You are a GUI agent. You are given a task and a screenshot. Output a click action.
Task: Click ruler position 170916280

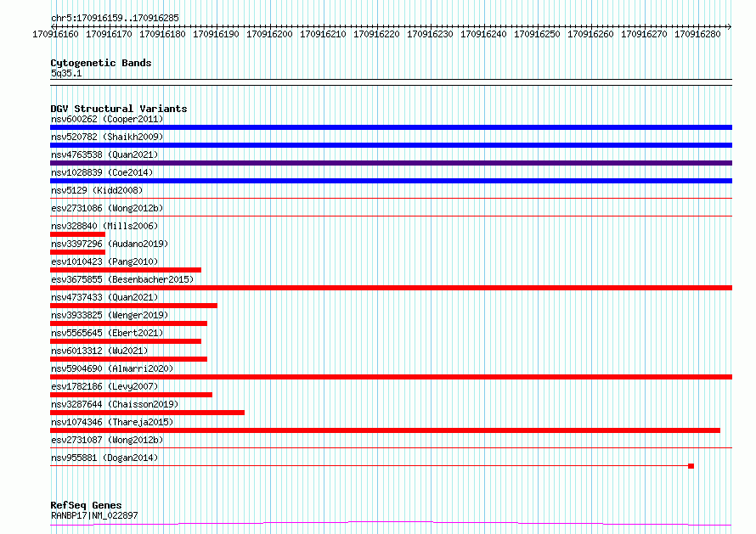click(697, 34)
